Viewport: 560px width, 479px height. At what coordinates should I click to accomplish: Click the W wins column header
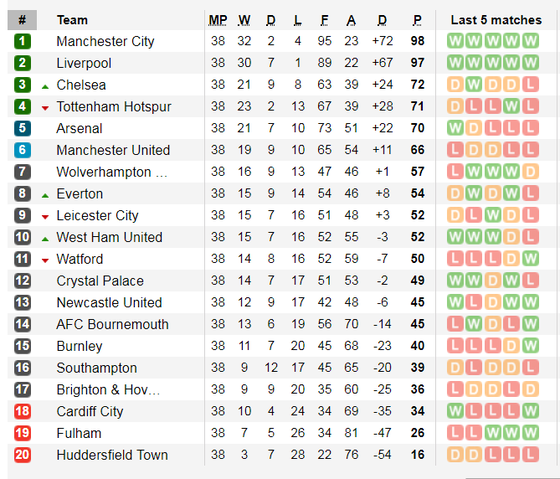click(244, 20)
